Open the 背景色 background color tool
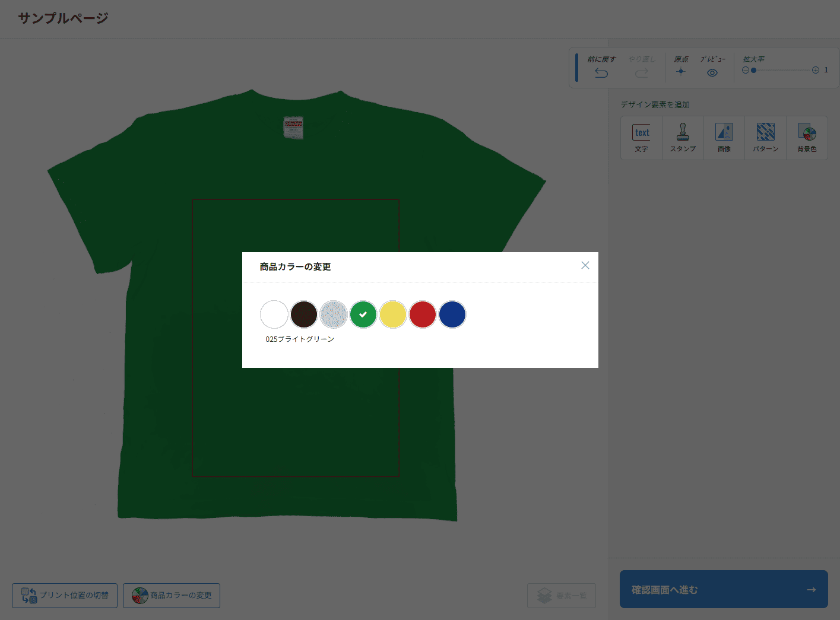The image size is (840, 620). click(807, 138)
